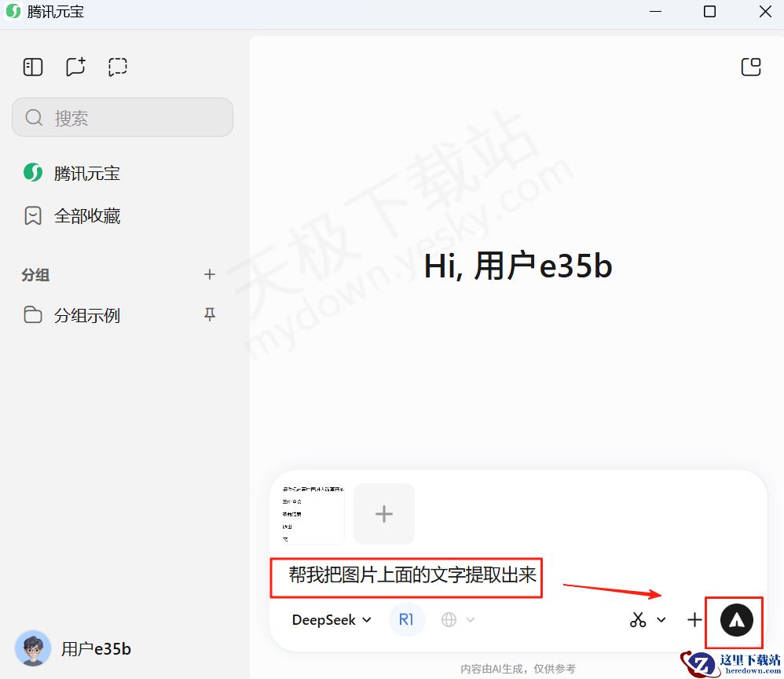Toggle R1 deep thinking mode
This screenshot has width=784, height=679.
(407, 619)
